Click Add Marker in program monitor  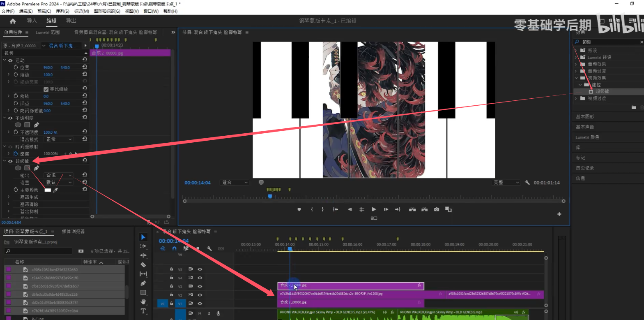tap(299, 209)
